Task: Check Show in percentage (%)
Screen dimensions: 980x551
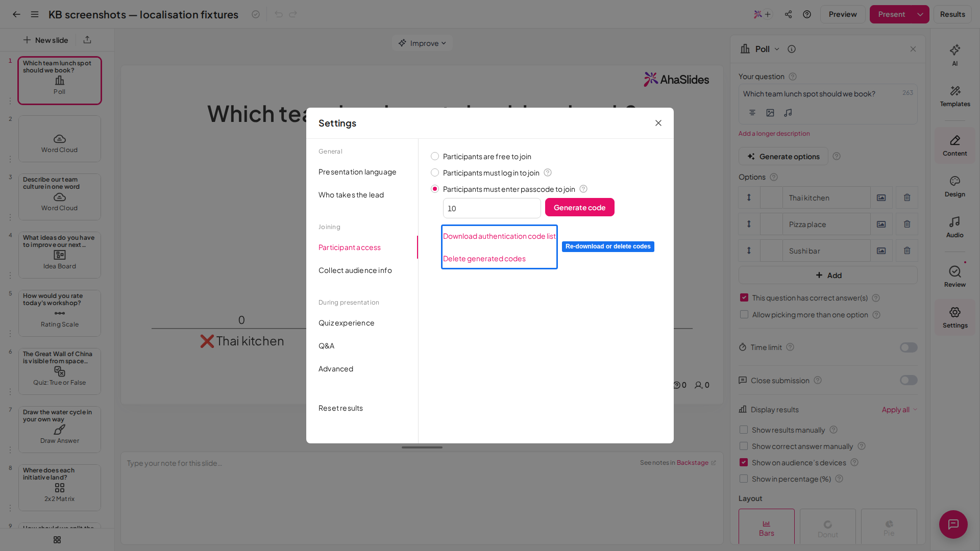Action: coord(744,479)
